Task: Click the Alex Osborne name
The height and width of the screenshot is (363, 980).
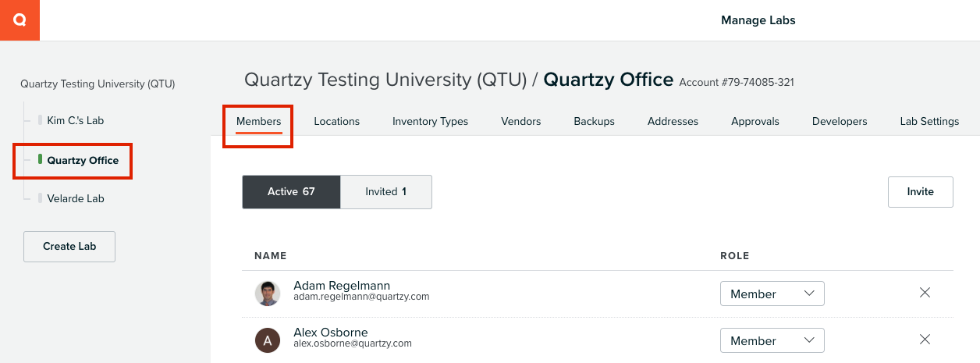Action: click(331, 333)
